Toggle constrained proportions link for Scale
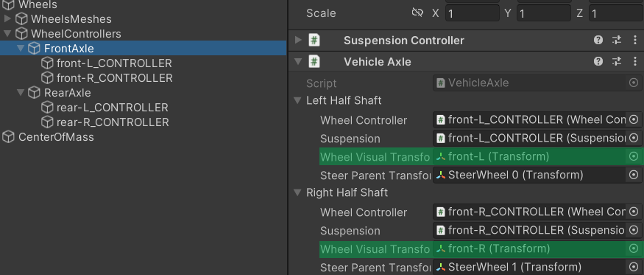The height and width of the screenshot is (275, 644). tap(417, 13)
